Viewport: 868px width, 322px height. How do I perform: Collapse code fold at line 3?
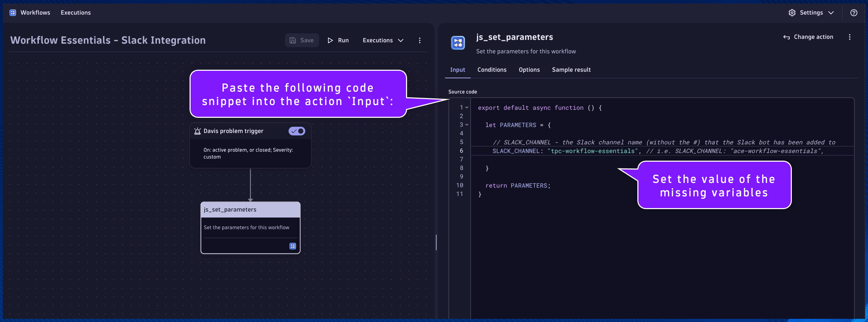[467, 125]
